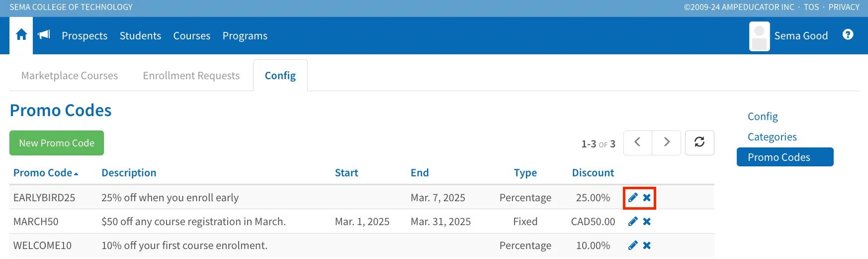The width and height of the screenshot is (868, 259).
Task: Edit the WELCOME10 promo code
Action: [633, 246]
